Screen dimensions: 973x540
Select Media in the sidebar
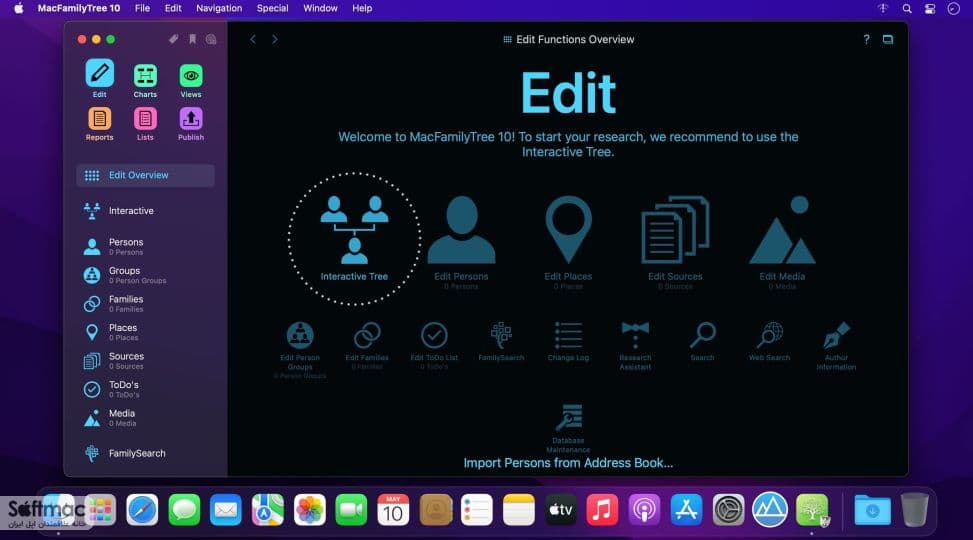[146, 418]
